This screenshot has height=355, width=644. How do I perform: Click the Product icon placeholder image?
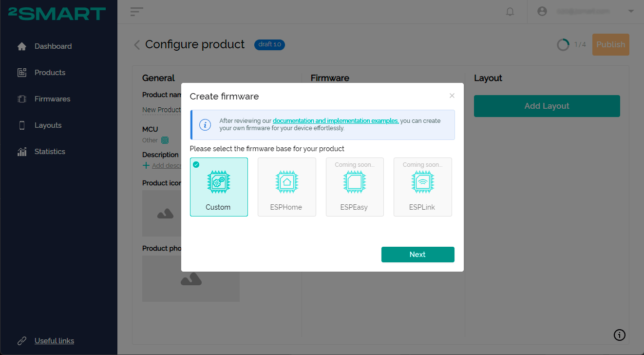point(162,214)
